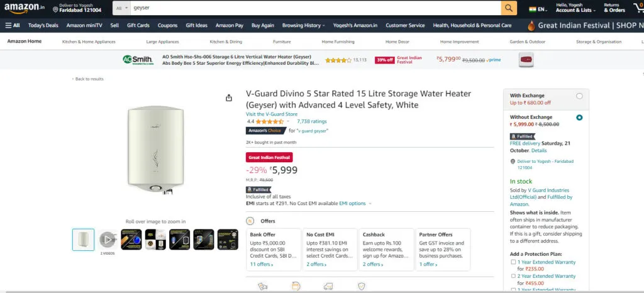The width and height of the screenshot is (644, 293).
Task: Visit the V-Guard Store link
Action: [272, 114]
